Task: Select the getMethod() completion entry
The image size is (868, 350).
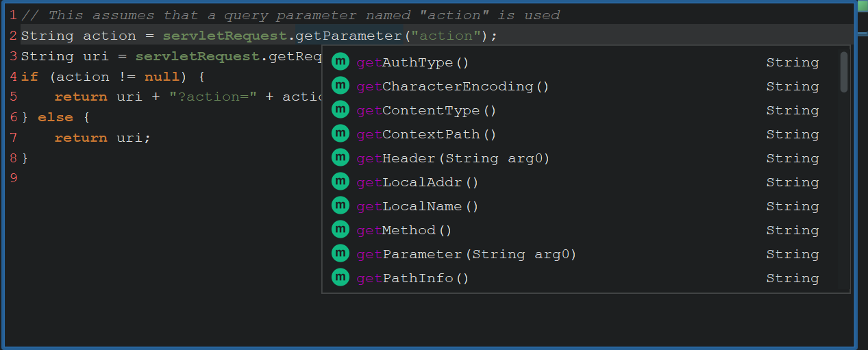Action: point(404,230)
